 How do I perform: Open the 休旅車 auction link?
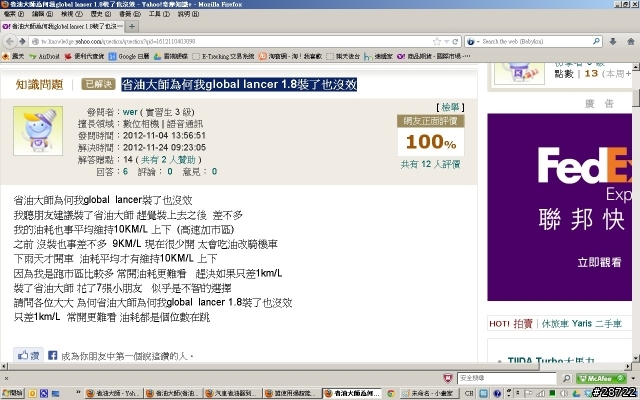click(x=555, y=324)
